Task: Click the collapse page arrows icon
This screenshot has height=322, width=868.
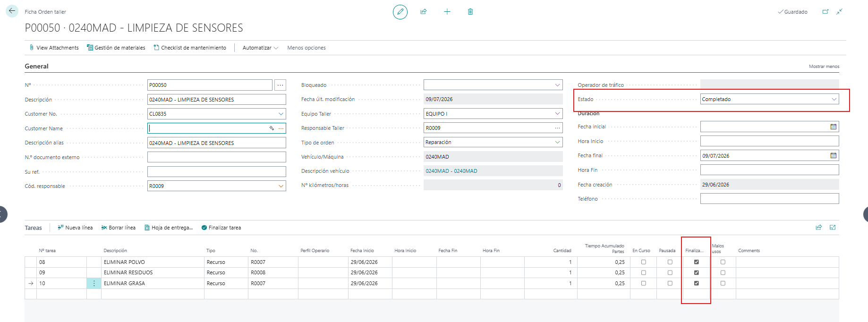Action: (839, 12)
